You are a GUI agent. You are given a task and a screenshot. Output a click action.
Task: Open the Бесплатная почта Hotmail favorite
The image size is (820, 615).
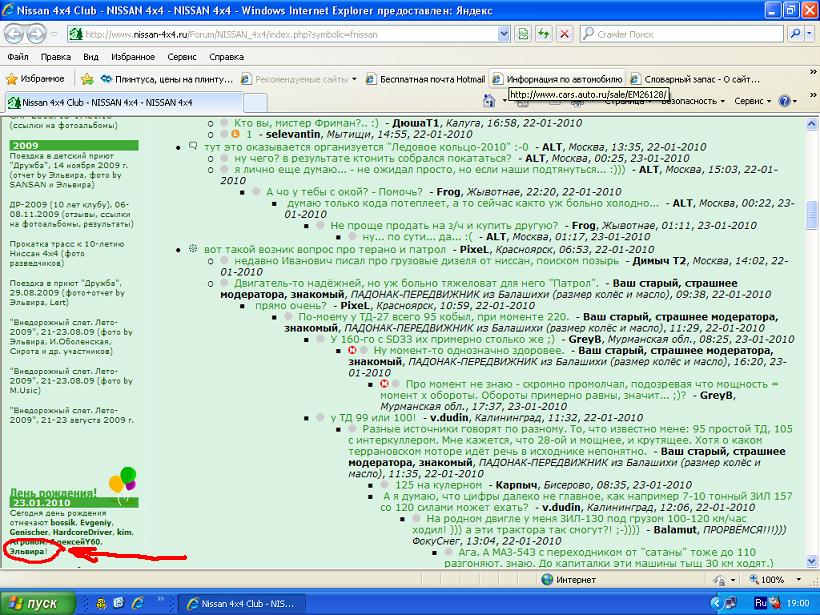coord(426,79)
